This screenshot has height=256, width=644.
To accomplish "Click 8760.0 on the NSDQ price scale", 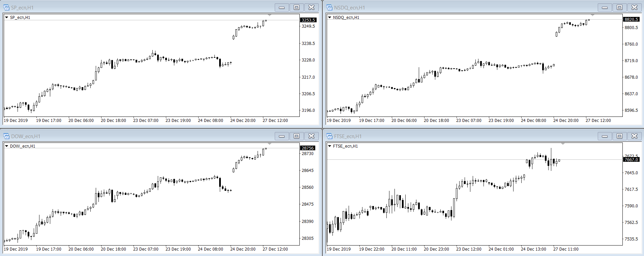I will pos(631,44).
